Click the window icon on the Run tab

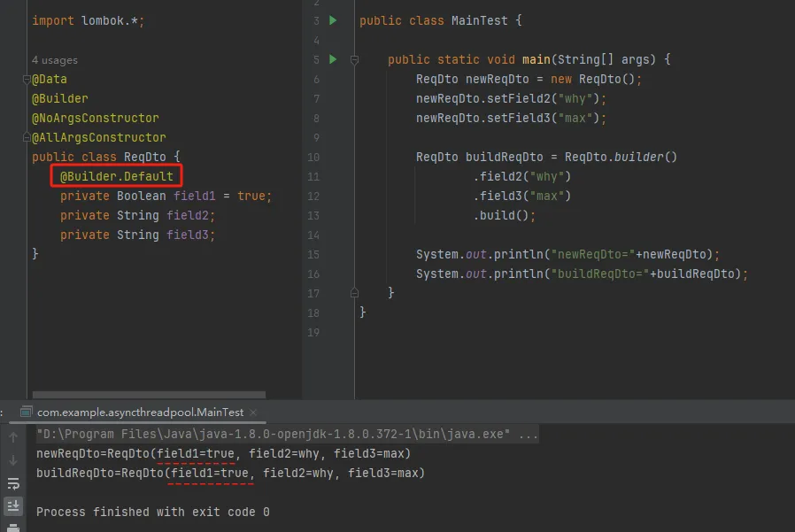coord(27,412)
